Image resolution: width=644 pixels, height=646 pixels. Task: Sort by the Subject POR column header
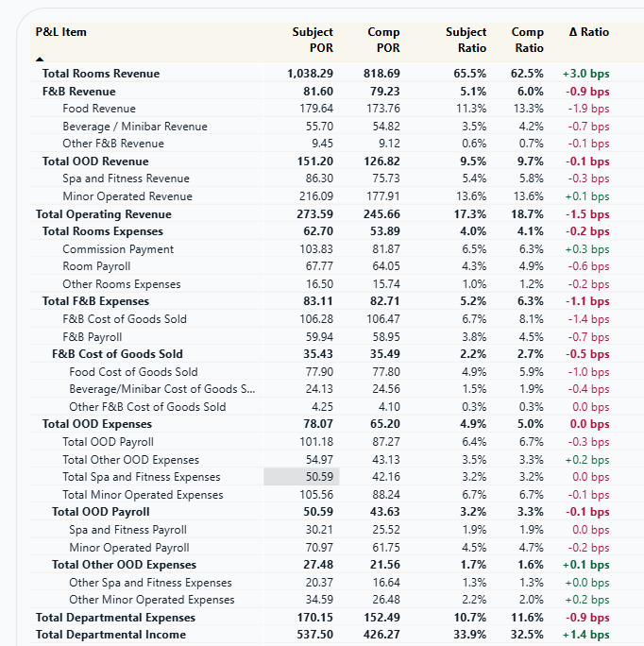click(313, 40)
